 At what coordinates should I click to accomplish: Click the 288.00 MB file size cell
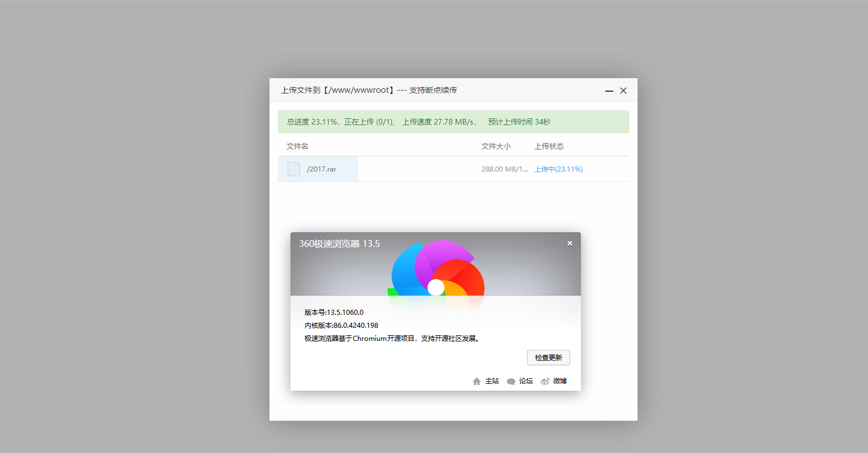click(x=504, y=169)
